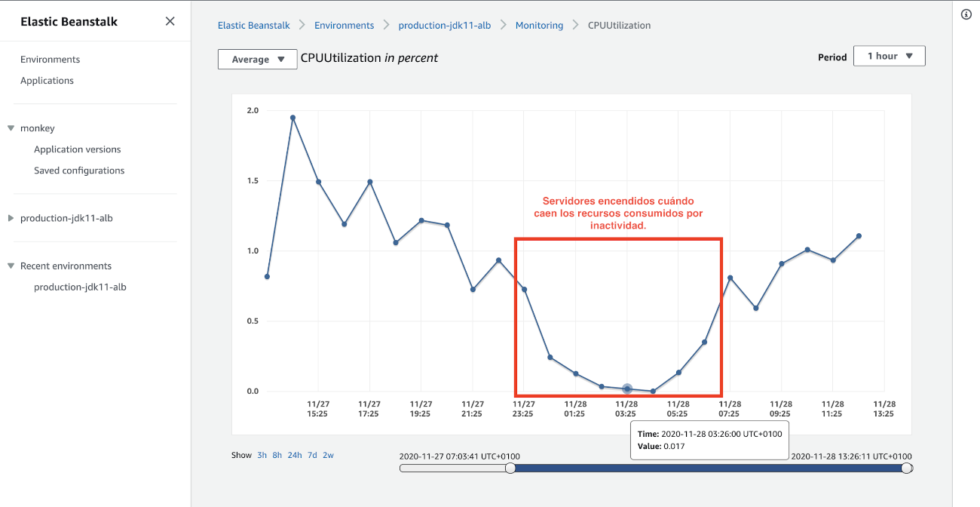Click the end date 2020-11-28 13:26:11 label
980x507 pixels.
point(851,456)
